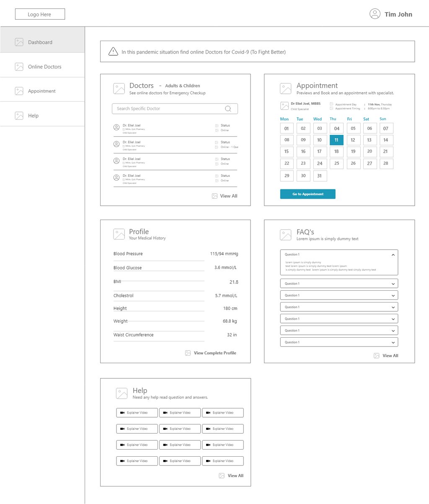Click the Tim John username

(x=398, y=14)
